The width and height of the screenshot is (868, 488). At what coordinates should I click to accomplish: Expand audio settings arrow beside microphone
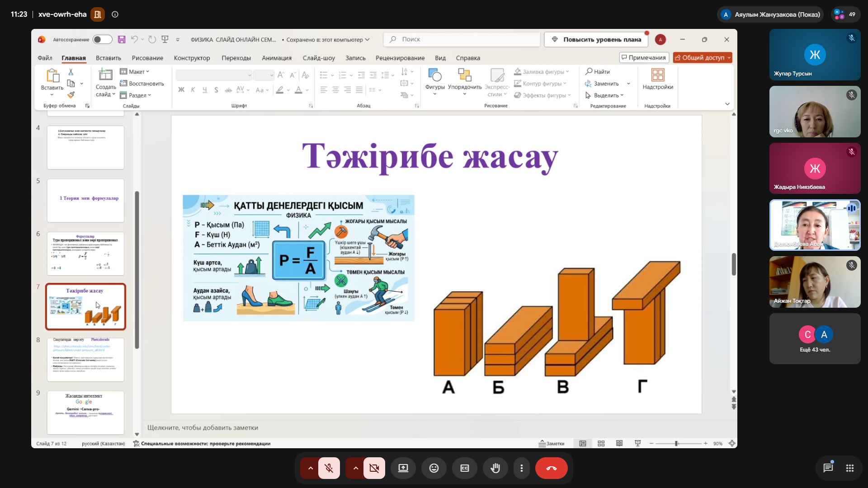310,468
